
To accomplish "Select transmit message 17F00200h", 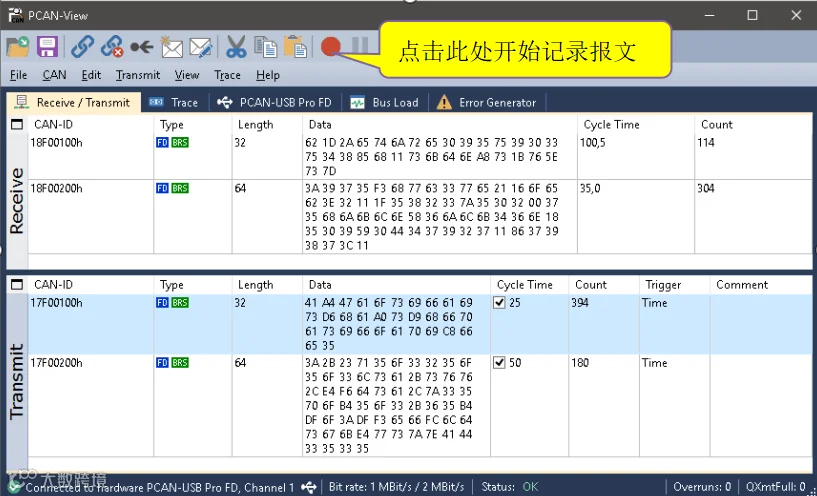I will [x=419, y=405].
